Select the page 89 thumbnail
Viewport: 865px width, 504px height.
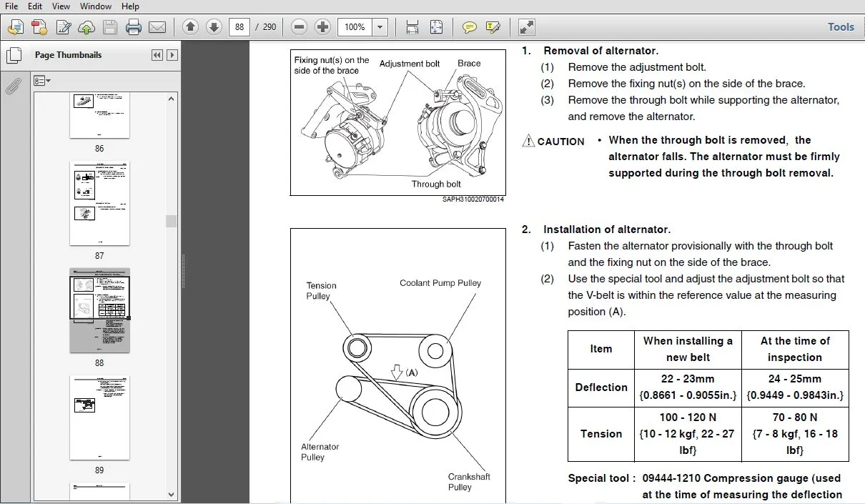pyautogui.click(x=99, y=417)
